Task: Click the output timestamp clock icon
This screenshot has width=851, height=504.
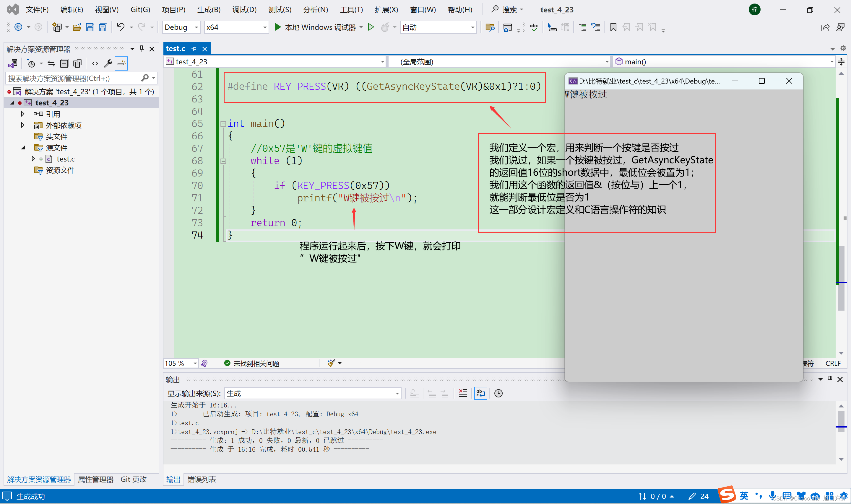Action: 498,393
